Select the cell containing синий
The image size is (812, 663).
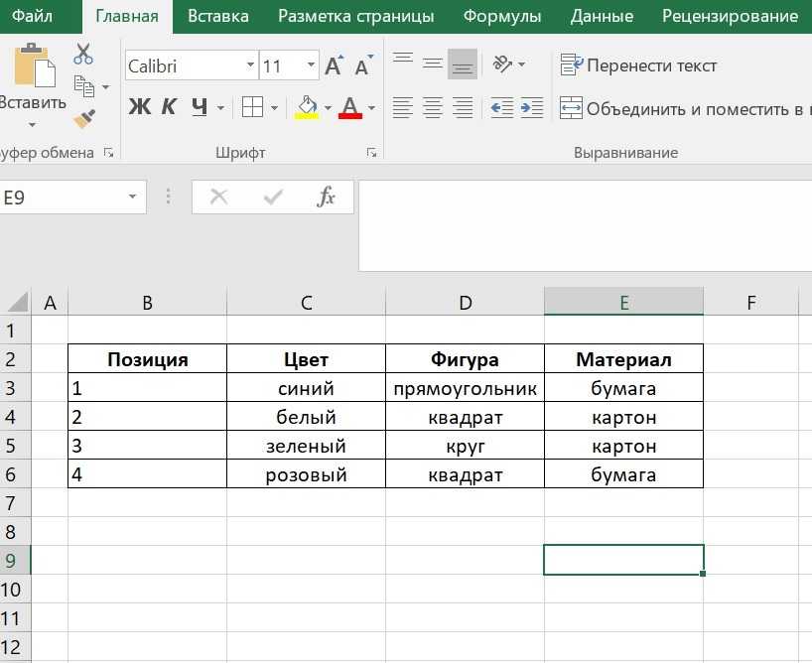(306, 387)
